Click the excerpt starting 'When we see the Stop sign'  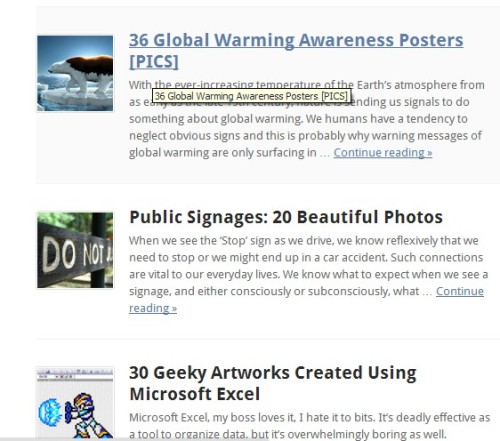tap(308, 274)
